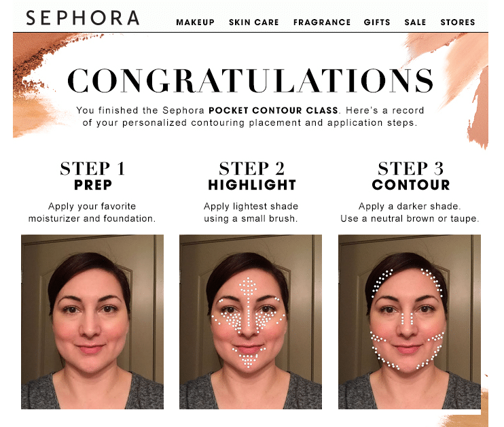This screenshot has width=504, height=427.
Task: Open the GIFTS navigation link
Action: (377, 22)
